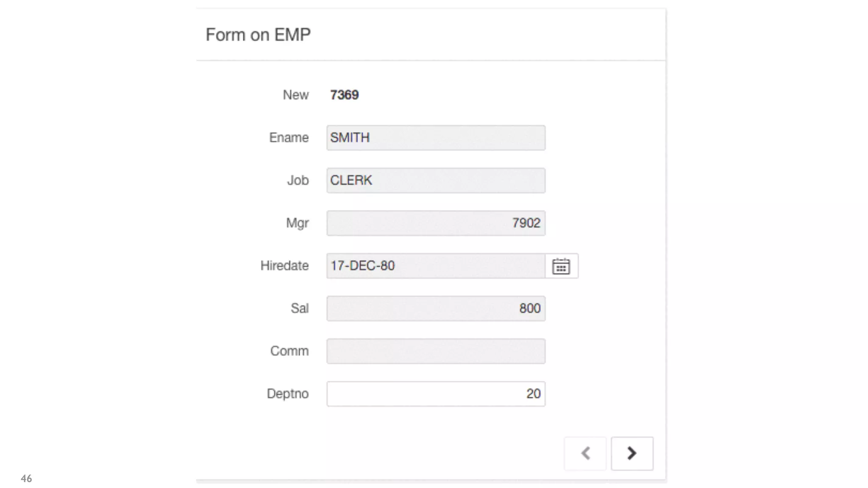Viewport: 868px width, 488px height.
Task: Click the Job label
Action: (x=298, y=180)
